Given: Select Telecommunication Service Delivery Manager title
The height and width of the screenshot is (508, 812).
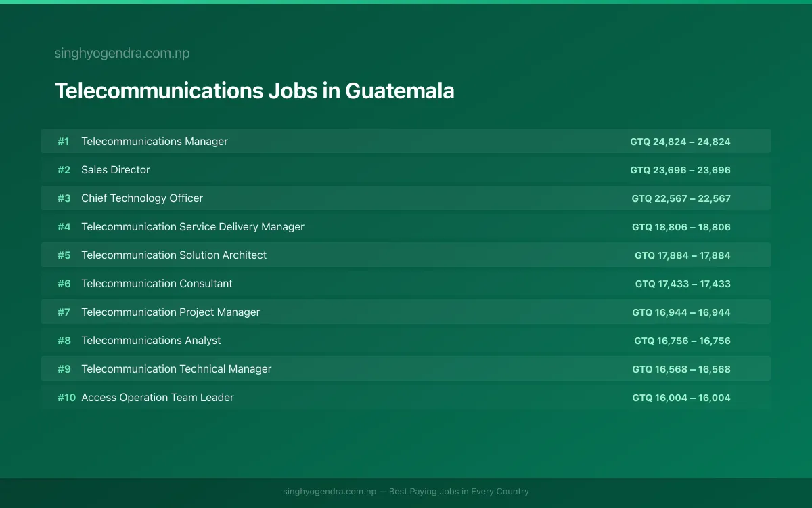Looking at the screenshot, I should coord(193,227).
